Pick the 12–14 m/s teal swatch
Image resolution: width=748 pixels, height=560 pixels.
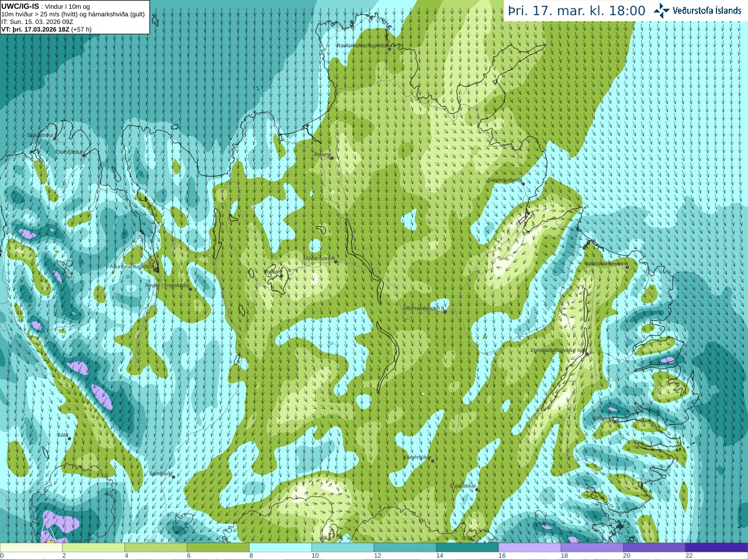tap(405, 548)
